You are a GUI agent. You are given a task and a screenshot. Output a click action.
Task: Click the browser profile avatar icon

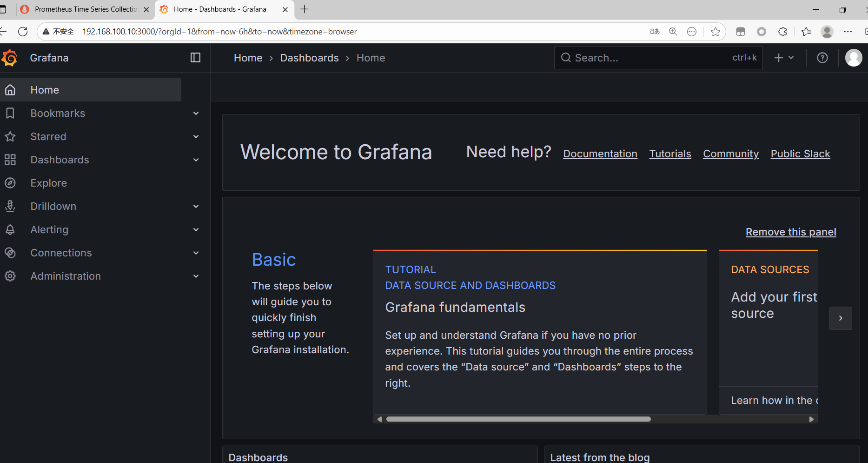pyautogui.click(x=827, y=32)
